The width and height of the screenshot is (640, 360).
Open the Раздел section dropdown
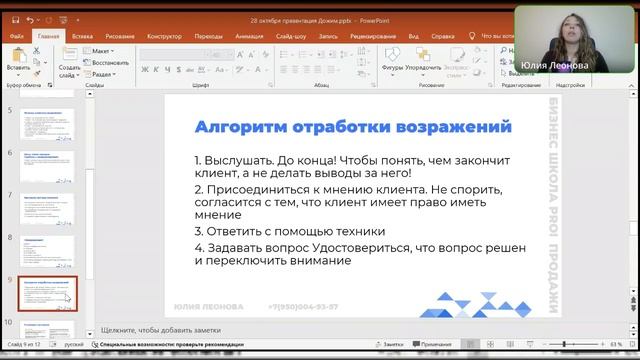[100, 74]
